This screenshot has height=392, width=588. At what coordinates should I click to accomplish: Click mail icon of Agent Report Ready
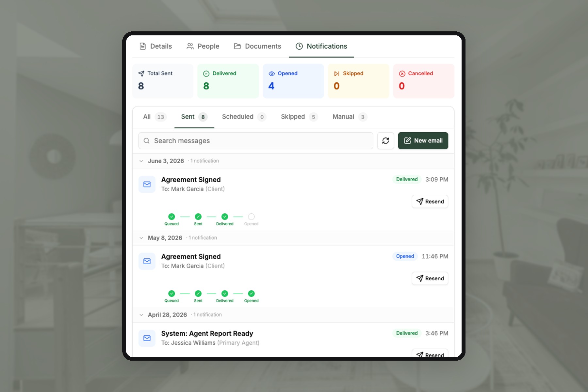(147, 338)
